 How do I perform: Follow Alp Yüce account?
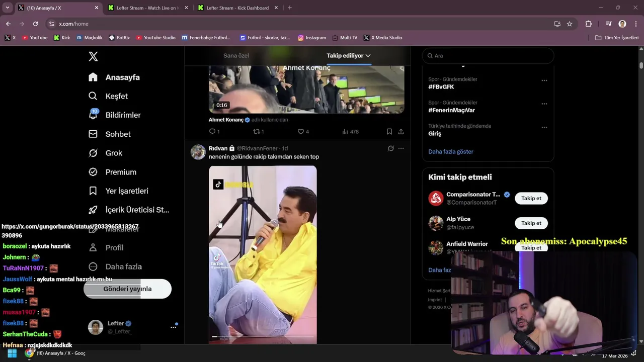click(531, 223)
